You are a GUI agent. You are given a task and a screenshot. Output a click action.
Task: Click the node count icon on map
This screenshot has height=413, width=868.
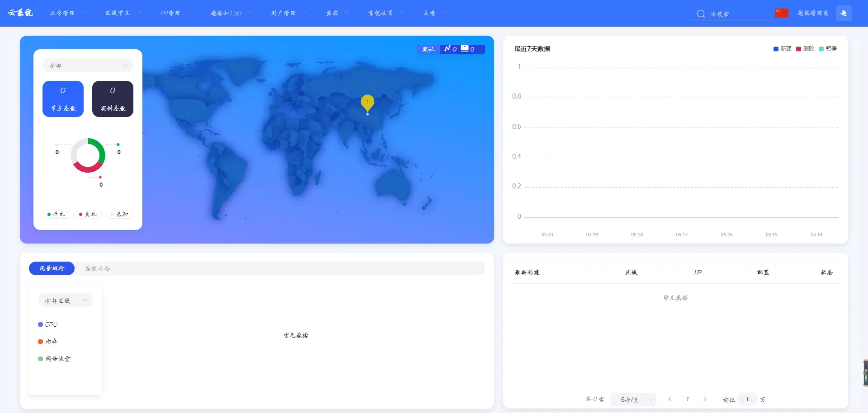coord(447,49)
